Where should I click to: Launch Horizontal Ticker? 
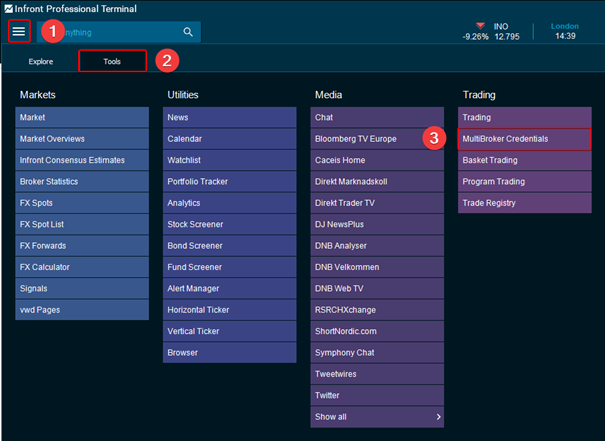(x=230, y=310)
